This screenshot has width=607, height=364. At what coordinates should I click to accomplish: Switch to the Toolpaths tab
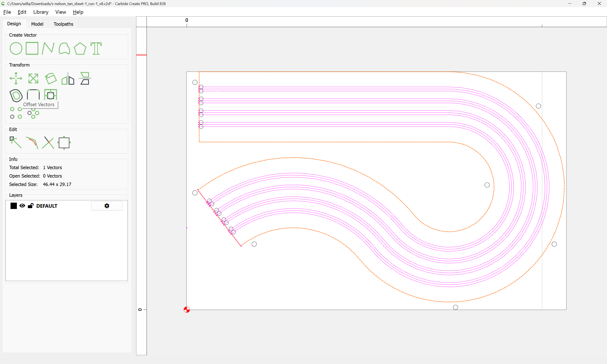(63, 24)
